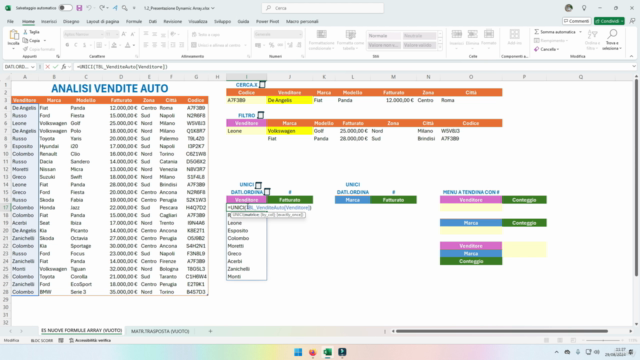This screenshot has height=360, width=640.
Task: Confirm the formula with green checkmark
Action: pos(55,67)
